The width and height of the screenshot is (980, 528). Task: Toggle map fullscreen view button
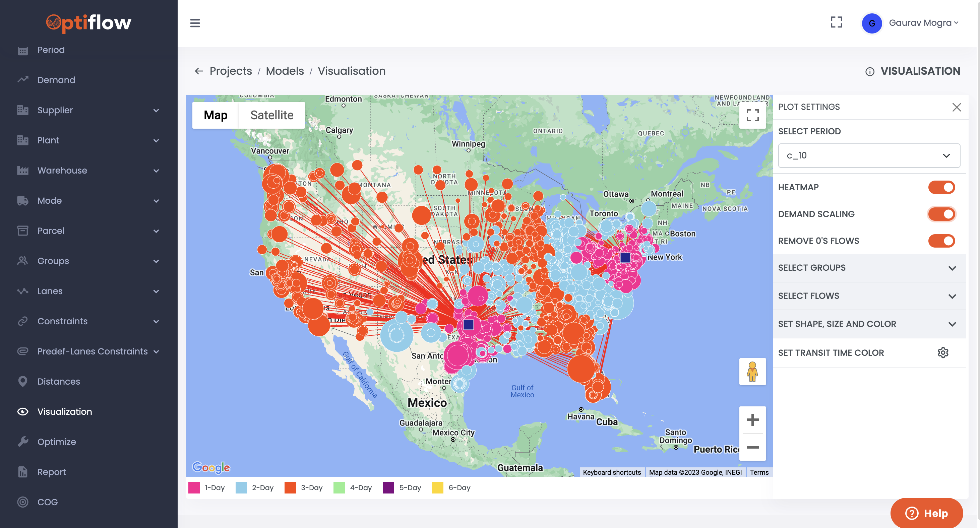[752, 115]
